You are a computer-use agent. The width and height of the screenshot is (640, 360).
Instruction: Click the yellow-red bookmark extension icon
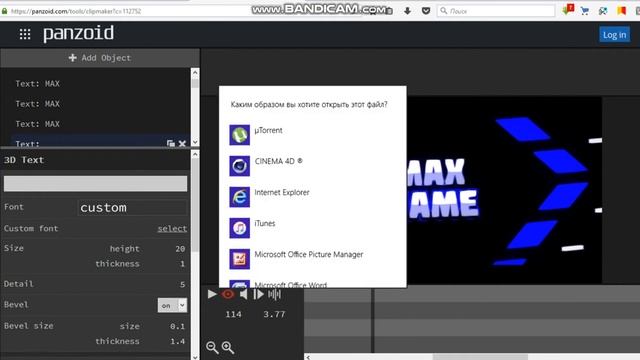tap(622, 11)
